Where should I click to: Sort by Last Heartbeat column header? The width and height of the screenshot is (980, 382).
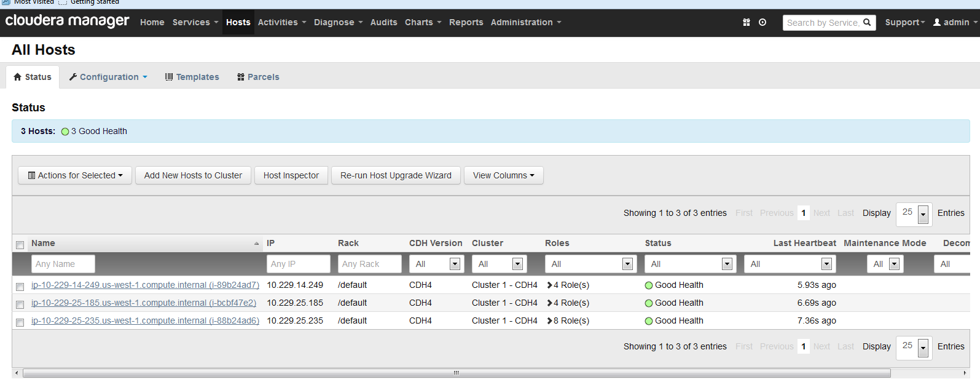coord(805,243)
